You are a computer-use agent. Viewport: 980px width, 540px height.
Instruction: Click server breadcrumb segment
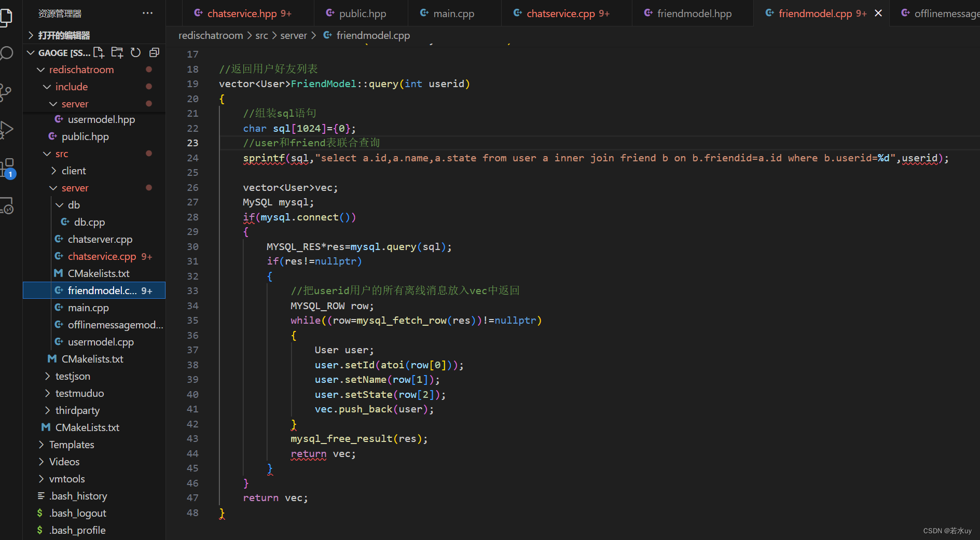pyautogui.click(x=294, y=35)
